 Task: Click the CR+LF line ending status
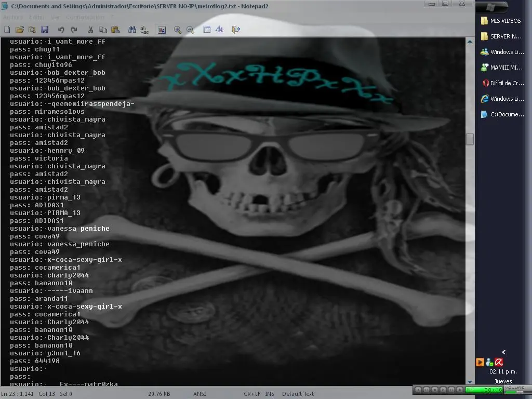(x=252, y=394)
